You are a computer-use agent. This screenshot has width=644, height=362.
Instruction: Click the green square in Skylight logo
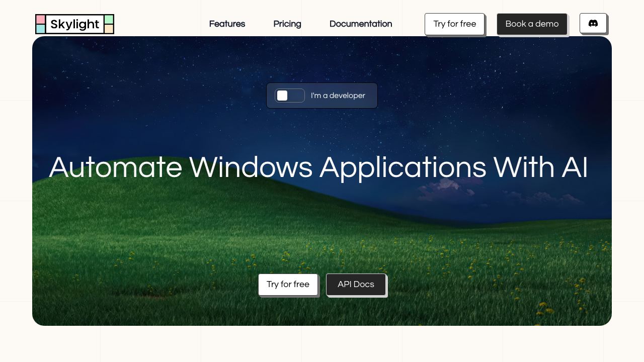click(x=109, y=19)
